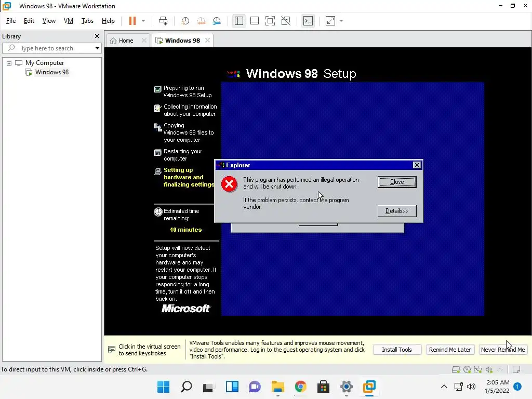Viewport: 532px width, 399px height.
Task: Pause the virtual machine with toolbar button
Action: click(x=132, y=21)
